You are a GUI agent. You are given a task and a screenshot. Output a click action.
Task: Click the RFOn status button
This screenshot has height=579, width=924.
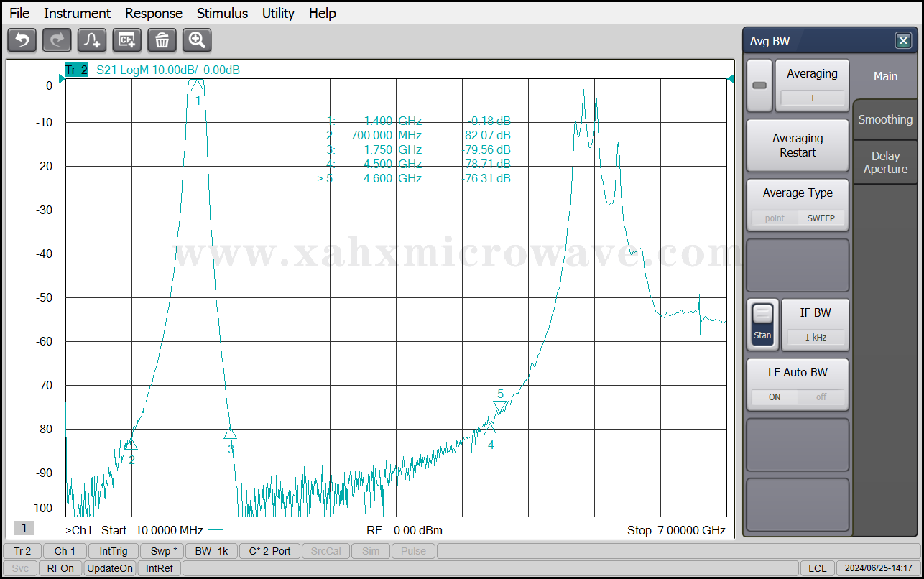(x=60, y=568)
